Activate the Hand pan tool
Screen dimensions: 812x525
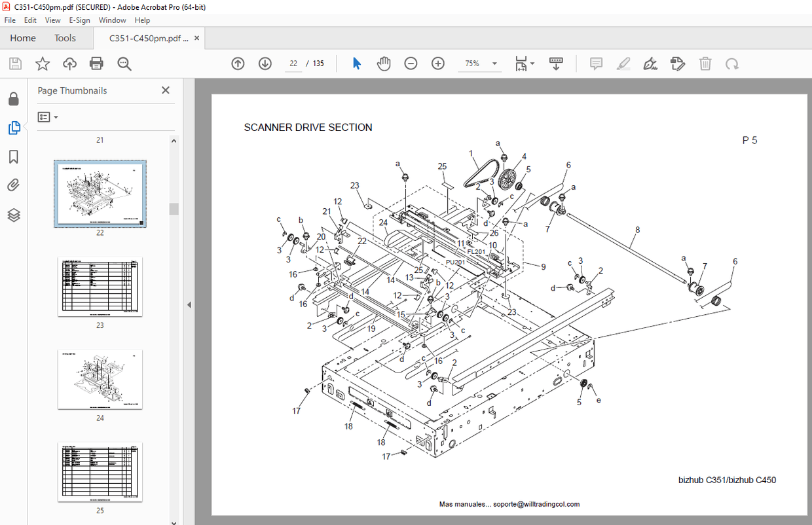(x=384, y=63)
